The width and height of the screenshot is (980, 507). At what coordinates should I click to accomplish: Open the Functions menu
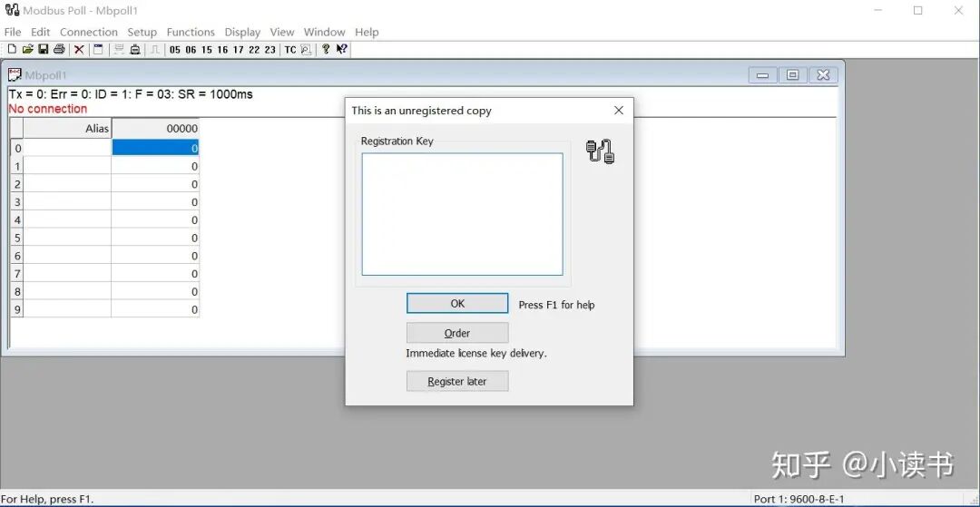[x=191, y=32]
